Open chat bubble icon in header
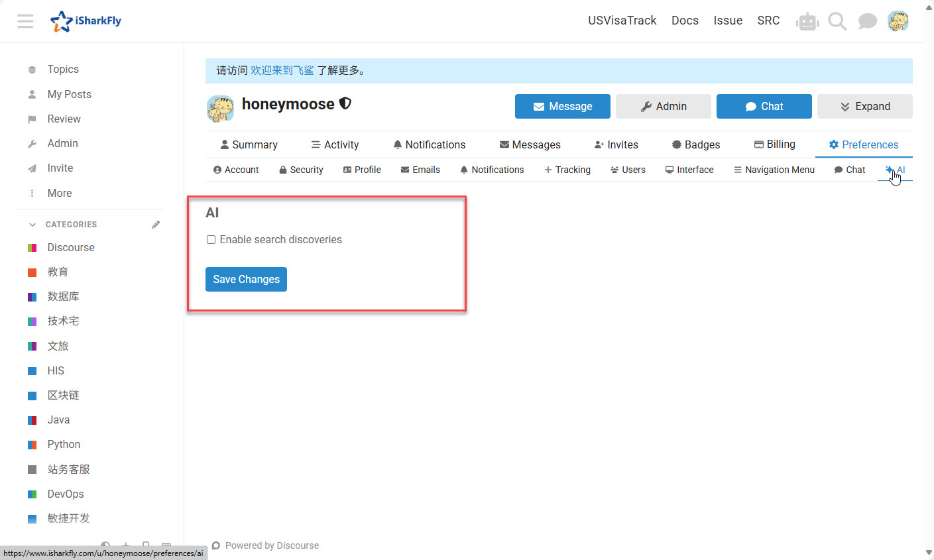The height and width of the screenshot is (560, 934). [x=867, y=21]
